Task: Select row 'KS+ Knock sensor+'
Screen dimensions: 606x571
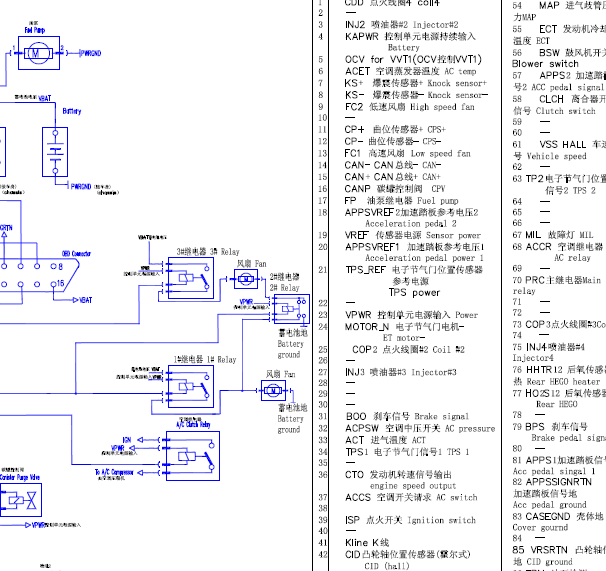Action: 416,83
